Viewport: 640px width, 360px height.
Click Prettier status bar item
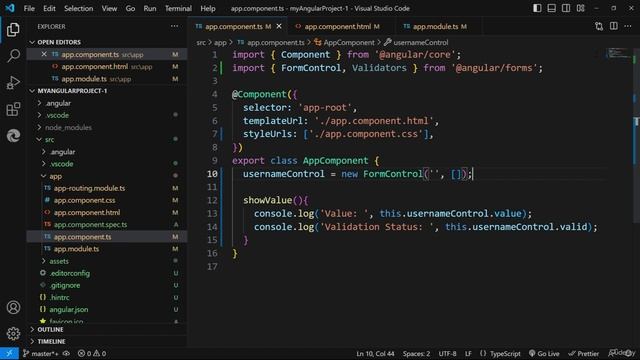pos(584,353)
